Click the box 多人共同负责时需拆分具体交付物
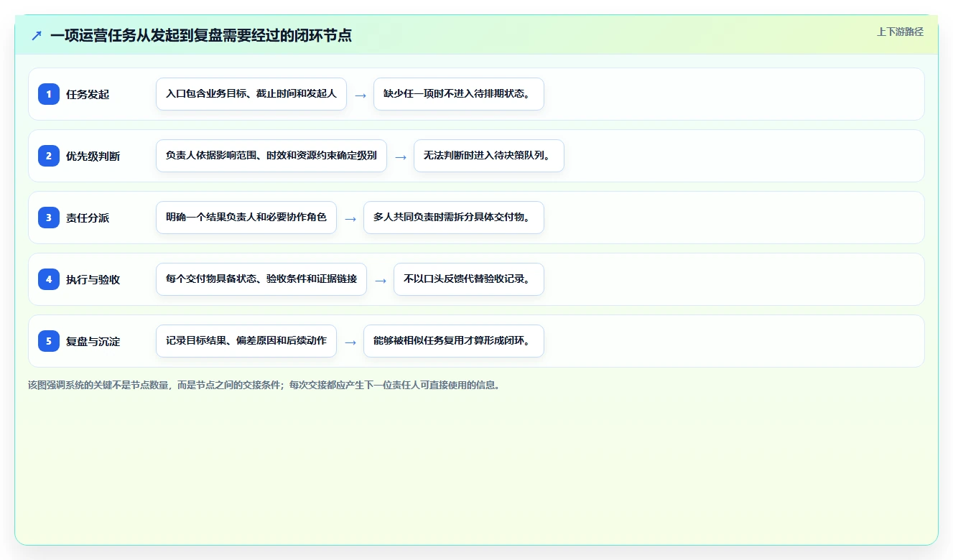 (x=454, y=218)
